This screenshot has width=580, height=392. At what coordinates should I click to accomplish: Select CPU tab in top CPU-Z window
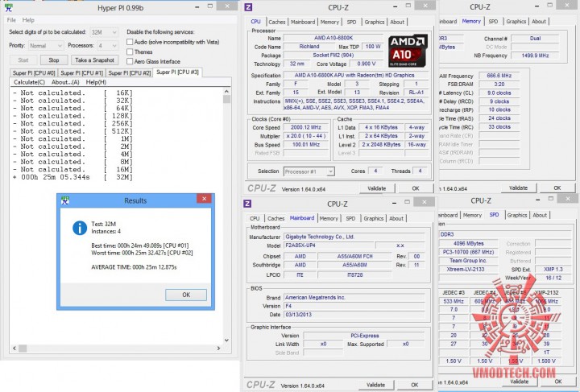tap(255, 22)
